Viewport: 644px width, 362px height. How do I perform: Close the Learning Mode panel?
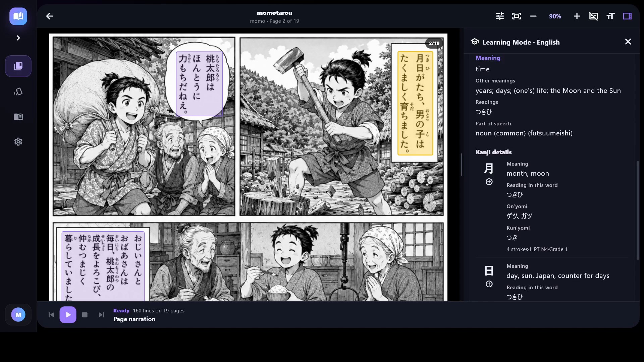point(628,42)
